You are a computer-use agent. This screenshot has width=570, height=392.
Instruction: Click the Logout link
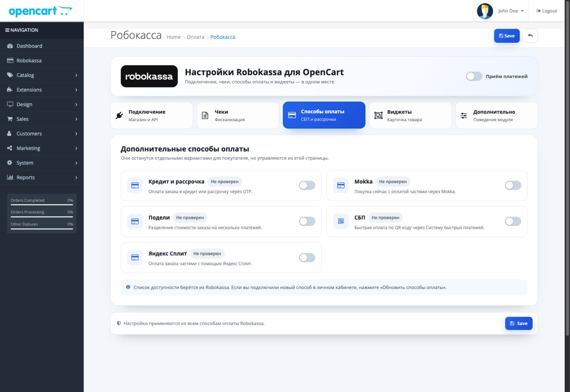[x=547, y=11]
